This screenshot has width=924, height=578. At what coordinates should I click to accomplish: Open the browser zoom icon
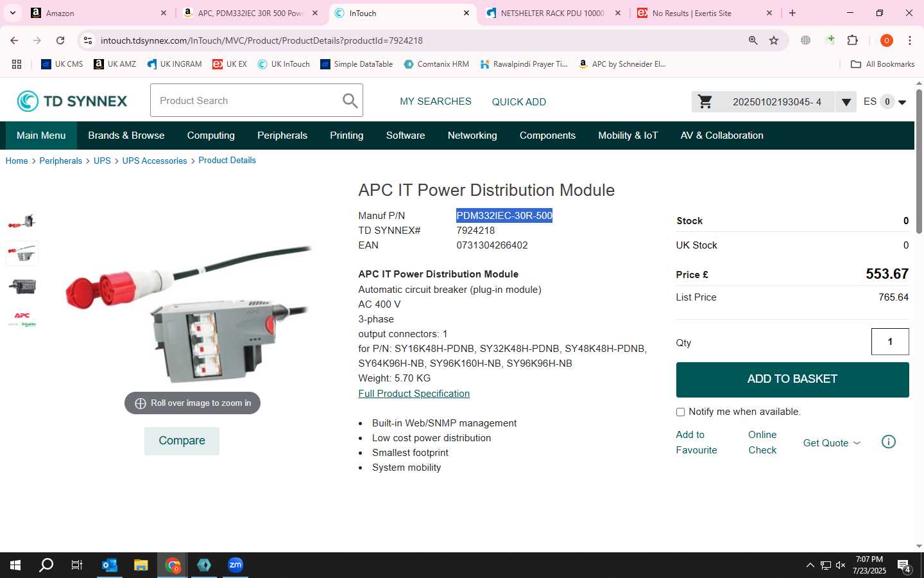pyautogui.click(x=753, y=40)
